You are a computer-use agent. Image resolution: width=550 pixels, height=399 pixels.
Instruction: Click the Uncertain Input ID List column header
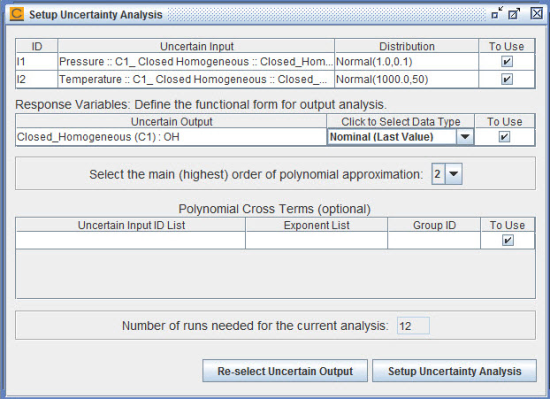click(x=130, y=225)
